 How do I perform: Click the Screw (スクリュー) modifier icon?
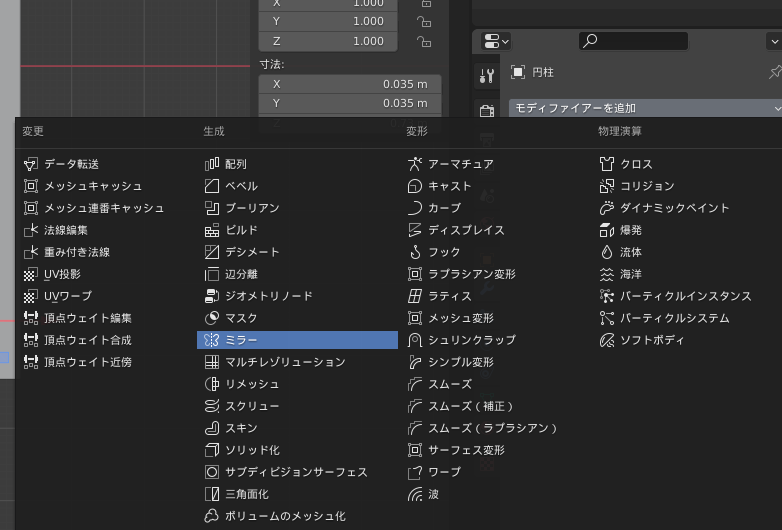click(212, 406)
